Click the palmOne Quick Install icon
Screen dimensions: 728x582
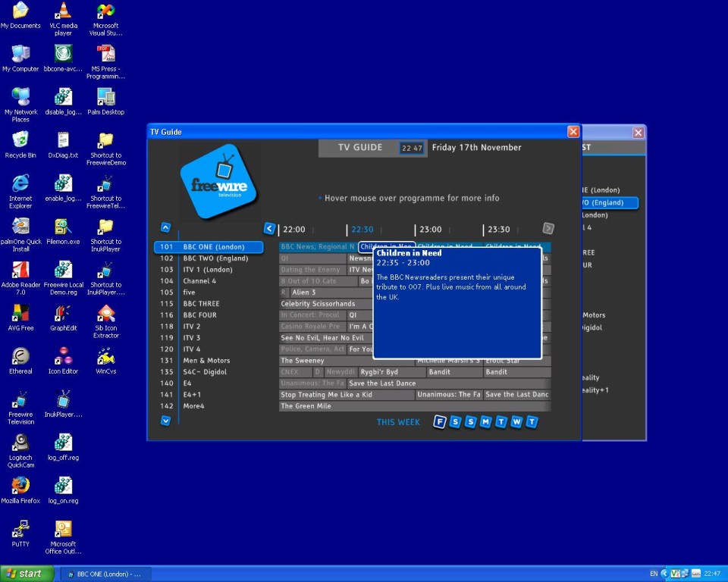(21, 235)
